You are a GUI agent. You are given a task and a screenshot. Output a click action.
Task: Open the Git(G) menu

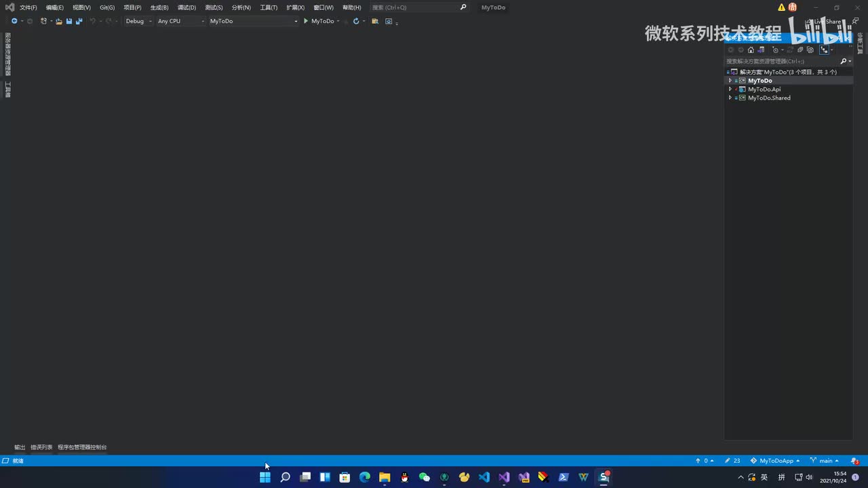pyautogui.click(x=107, y=7)
